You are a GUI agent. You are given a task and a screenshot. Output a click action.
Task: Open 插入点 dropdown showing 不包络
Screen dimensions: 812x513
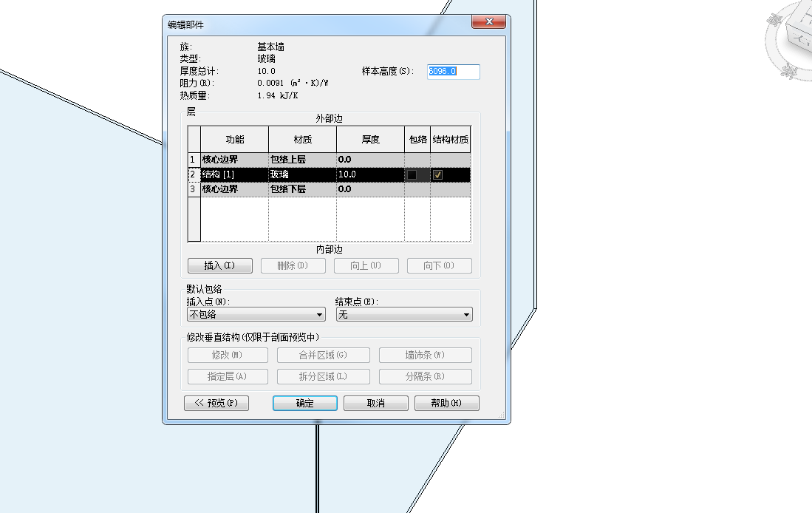pos(256,315)
